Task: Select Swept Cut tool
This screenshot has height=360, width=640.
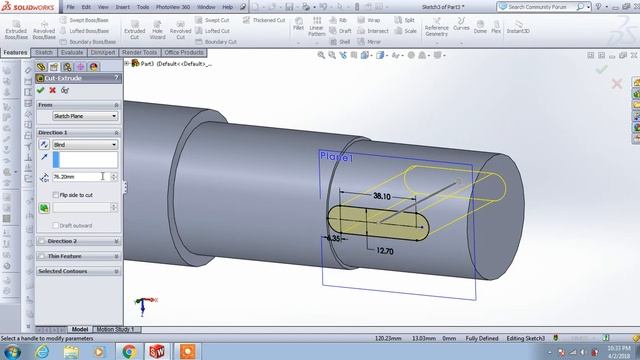Action: (x=212, y=20)
